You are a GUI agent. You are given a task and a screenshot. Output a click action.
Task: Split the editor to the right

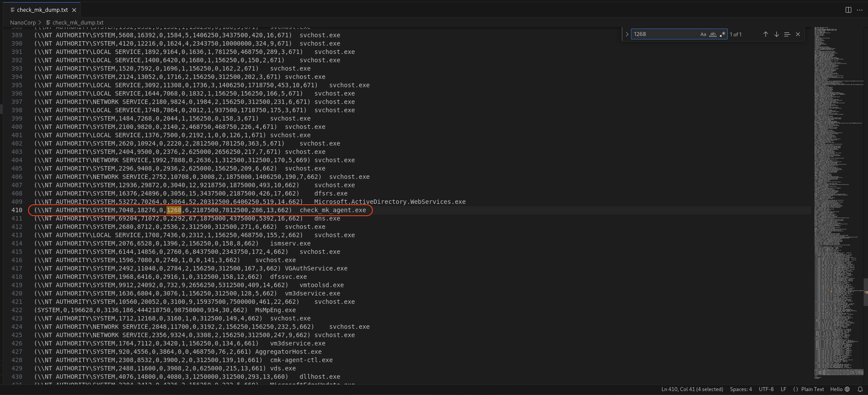tap(848, 10)
